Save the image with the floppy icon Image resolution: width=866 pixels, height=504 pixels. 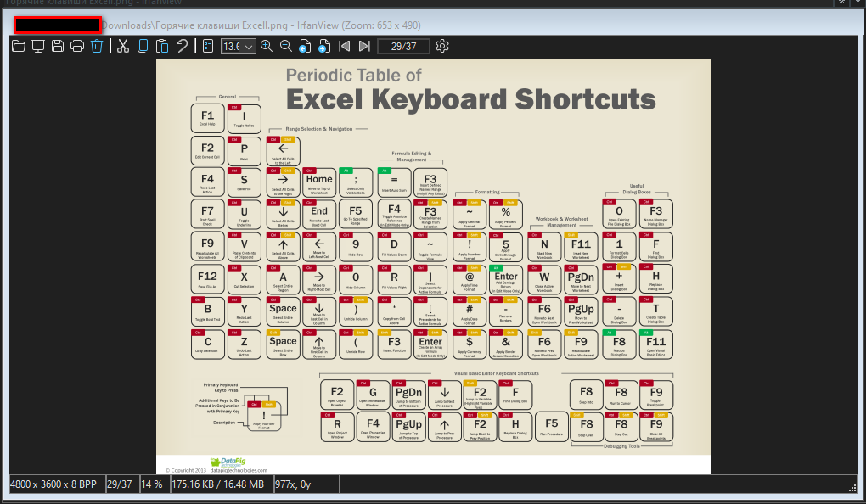click(x=58, y=47)
